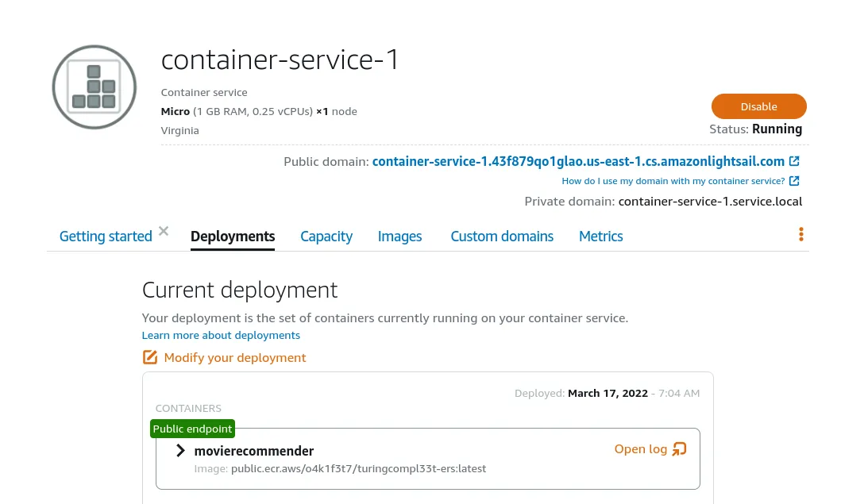Switch to the Capacity tab
The height and width of the screenshot is (504, 868).
[326, 237]
